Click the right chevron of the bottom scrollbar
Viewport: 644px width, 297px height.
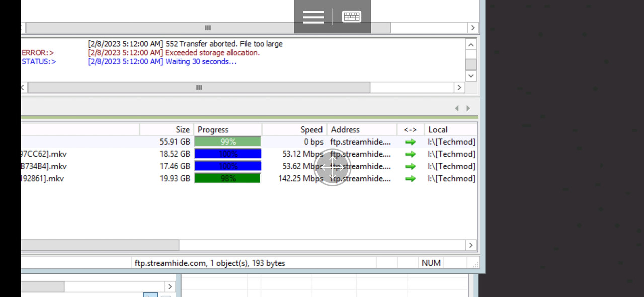(x=471, y=245)
